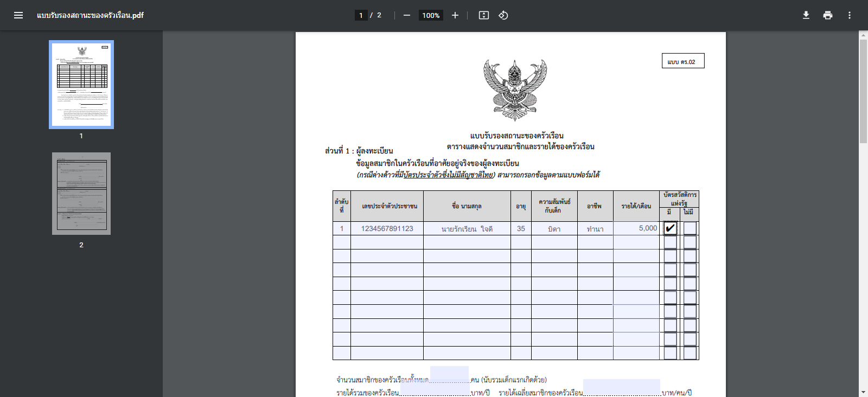The image size is (868, 397).
Task: Click the scroll up arrow
Action: 863,35
